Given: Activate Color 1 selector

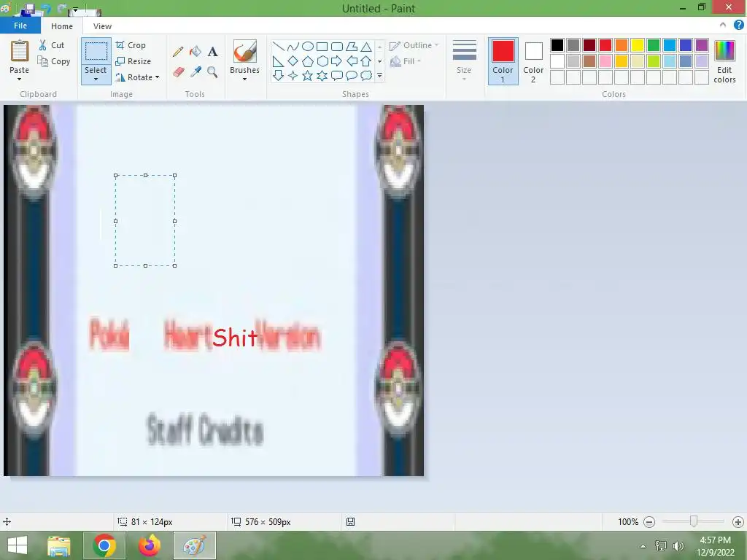Looking at the screenshot, I should (503, 61).
